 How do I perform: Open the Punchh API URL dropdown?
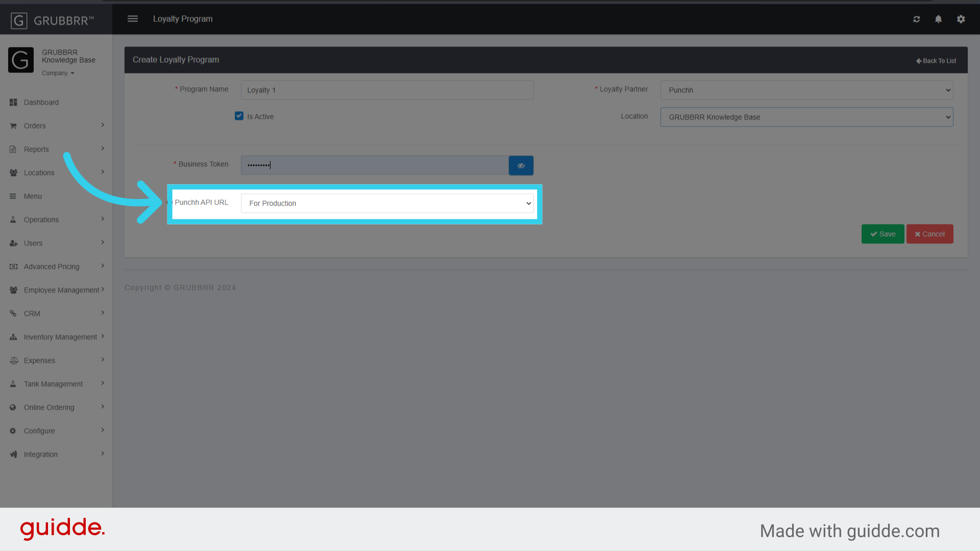[387, 203]
